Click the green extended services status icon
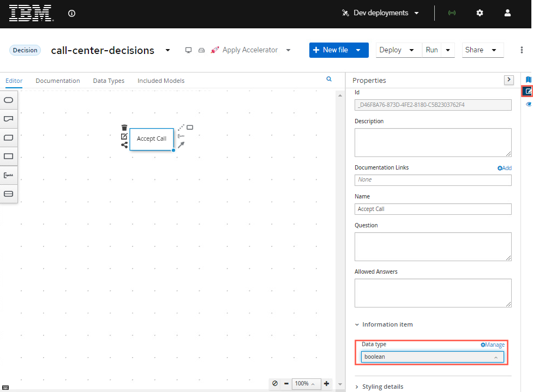Screen dimensions: 533x392 (452, 13)
